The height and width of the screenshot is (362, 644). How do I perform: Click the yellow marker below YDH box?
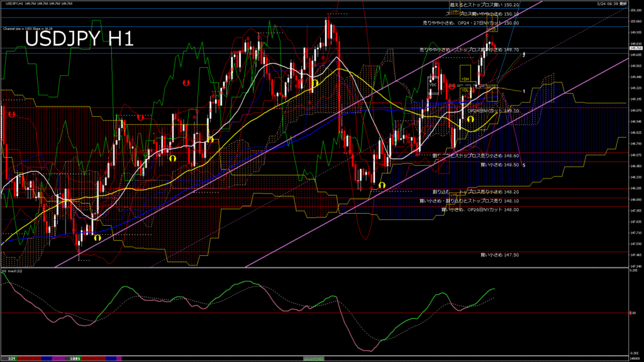point(470,118)
